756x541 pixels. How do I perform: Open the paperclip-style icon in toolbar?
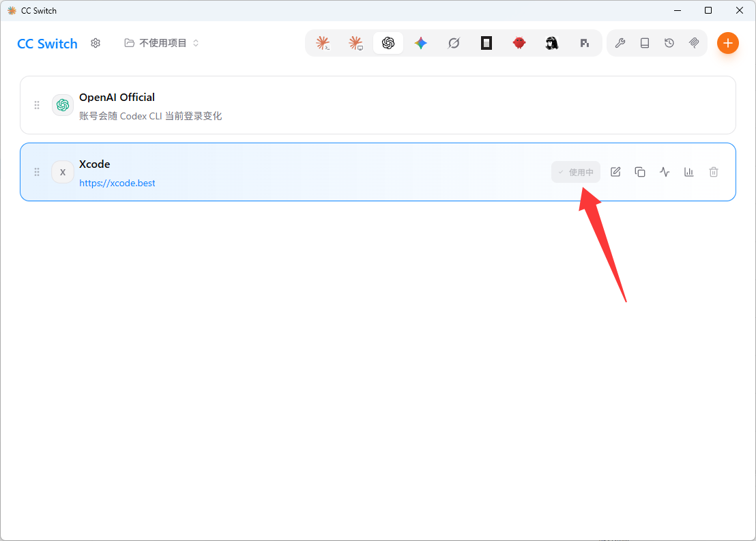click(x=694, y=44)
